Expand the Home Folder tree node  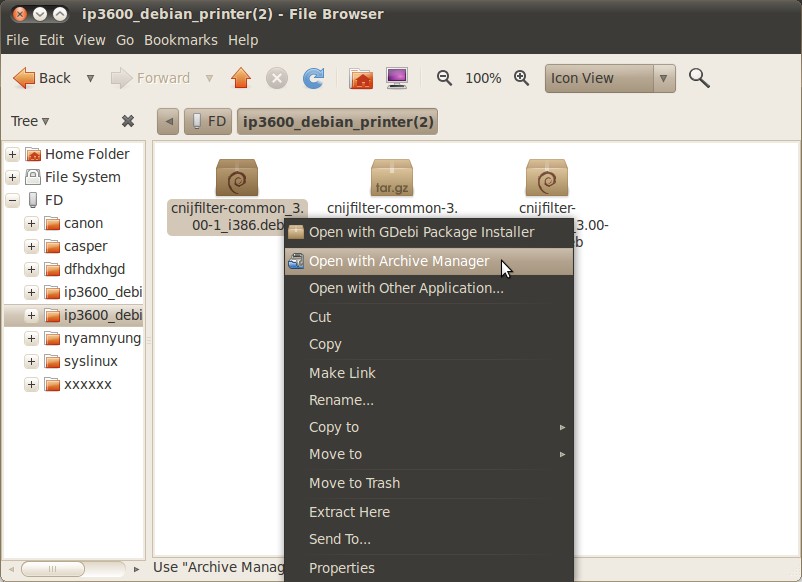click(13, 154)
